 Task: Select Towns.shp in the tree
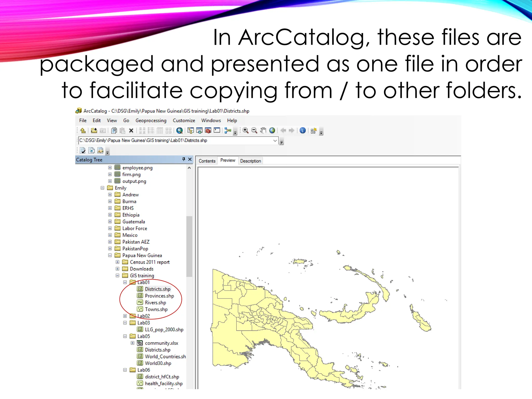point(156,309)
